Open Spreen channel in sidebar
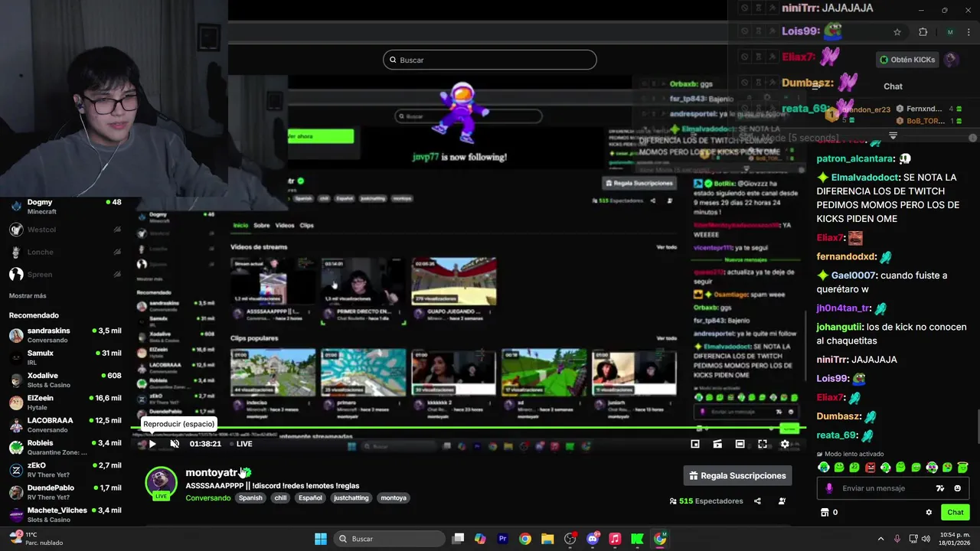 pyautogui.click(x=65, y=274)
